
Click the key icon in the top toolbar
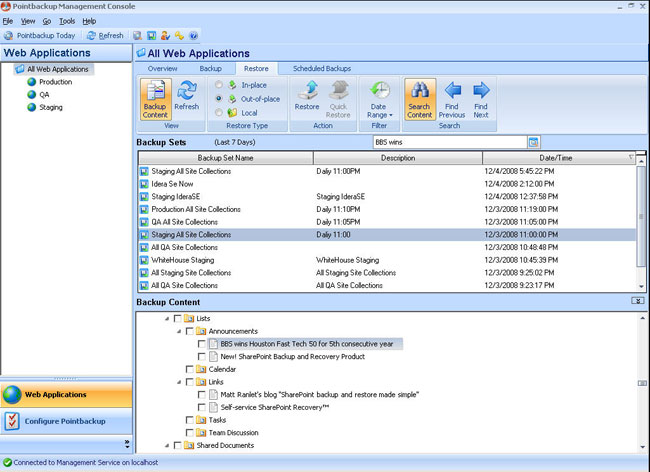179,36
